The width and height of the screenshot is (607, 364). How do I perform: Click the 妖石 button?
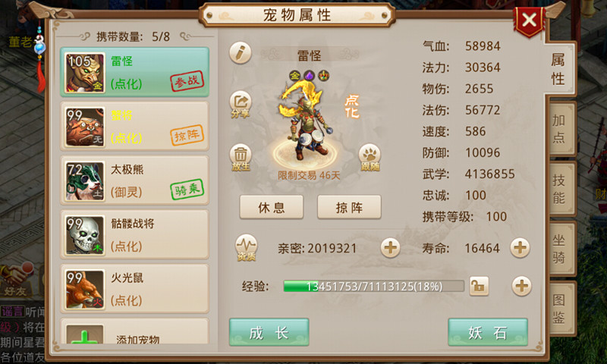pos(488,332)
